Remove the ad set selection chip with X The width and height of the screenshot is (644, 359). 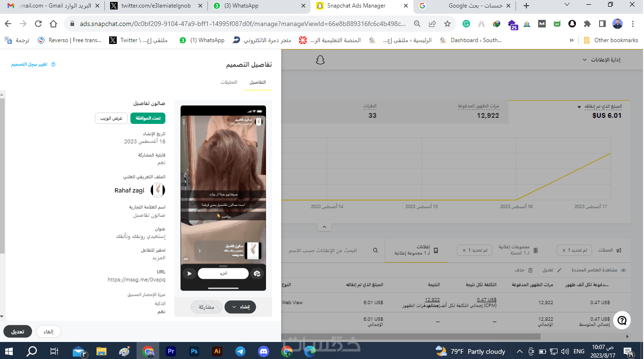pyautogui.click(x=464, y=250)
